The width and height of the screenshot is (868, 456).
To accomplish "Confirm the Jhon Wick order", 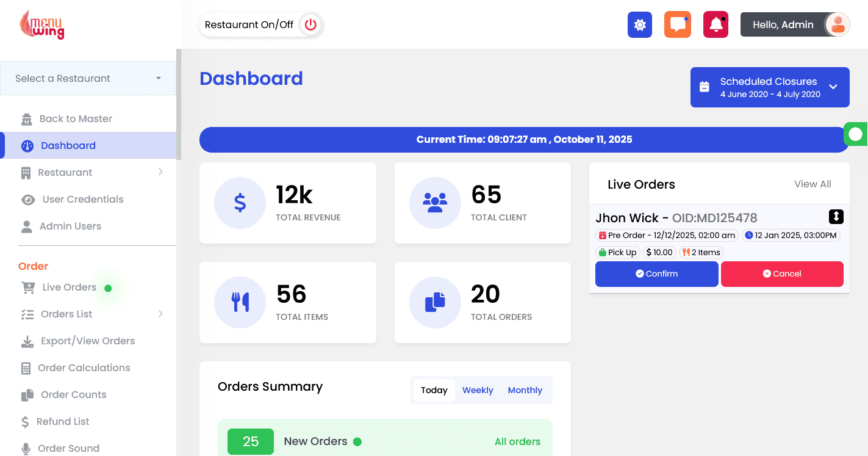I will click(x=657, y=274).
